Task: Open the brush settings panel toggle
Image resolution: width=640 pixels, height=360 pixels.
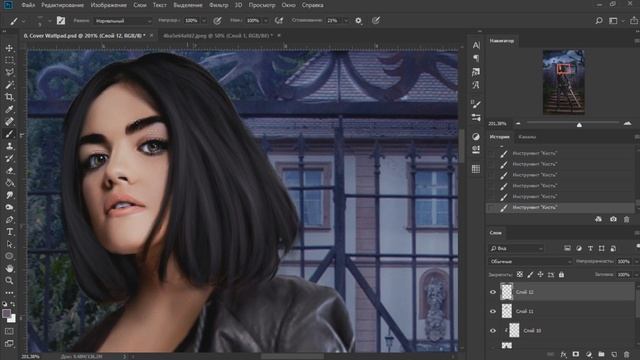Action: point(61,20)
